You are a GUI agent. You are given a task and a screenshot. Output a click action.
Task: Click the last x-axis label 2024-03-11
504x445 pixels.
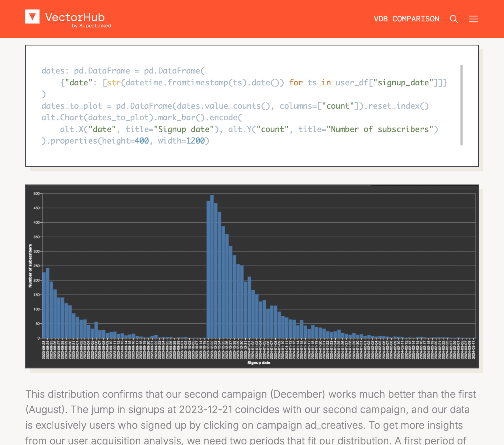pyautogui.click(x=473, y=349)
